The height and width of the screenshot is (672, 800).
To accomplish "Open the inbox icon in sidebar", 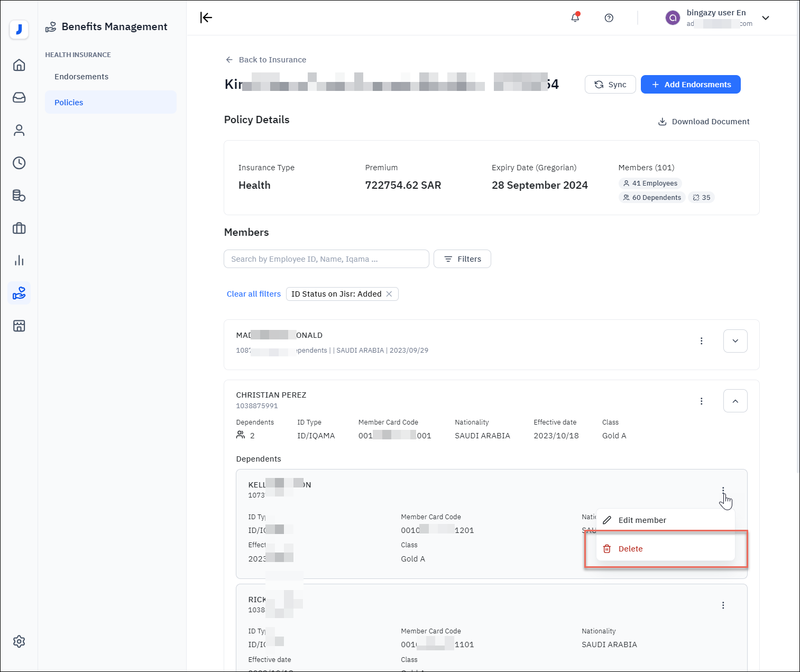I will point(19,98).
